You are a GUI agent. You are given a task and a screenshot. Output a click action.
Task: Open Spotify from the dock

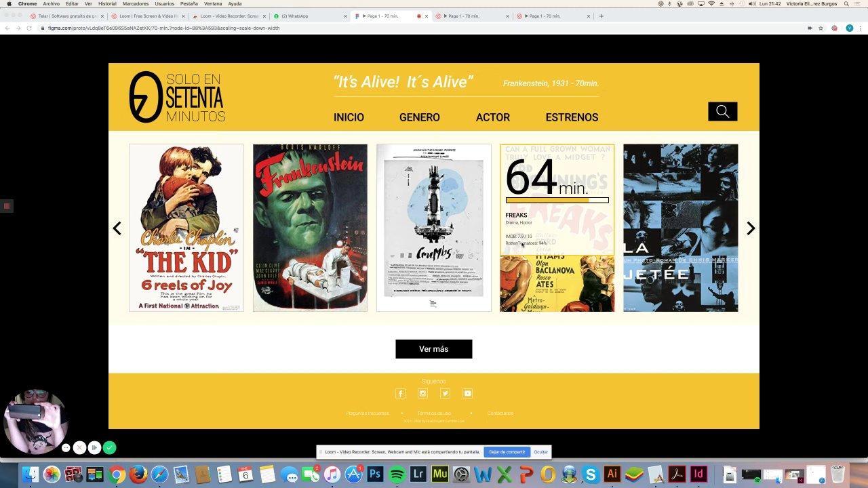tap(397, 474)
